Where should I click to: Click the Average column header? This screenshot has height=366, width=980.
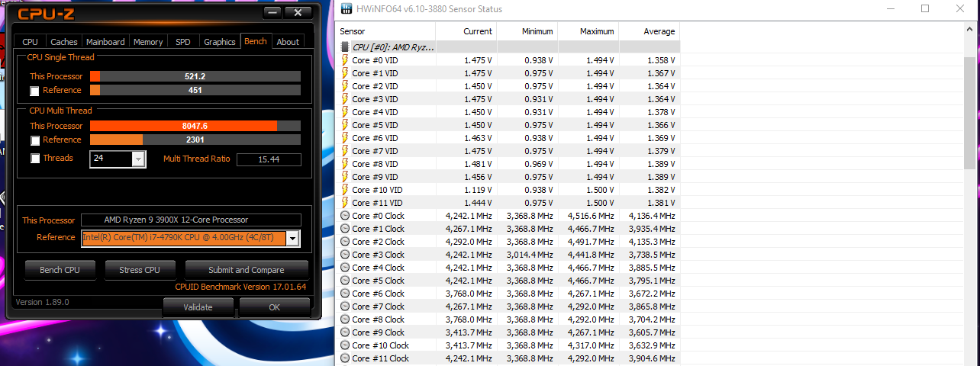650,31
